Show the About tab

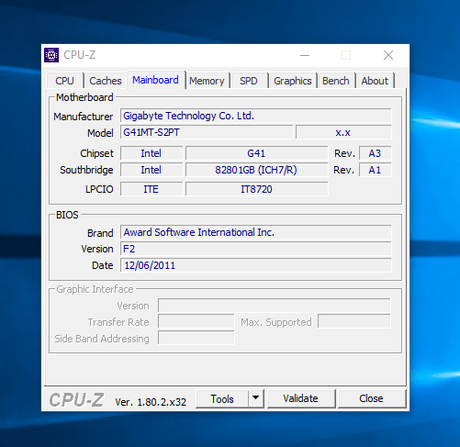click(x=375, y=81)
